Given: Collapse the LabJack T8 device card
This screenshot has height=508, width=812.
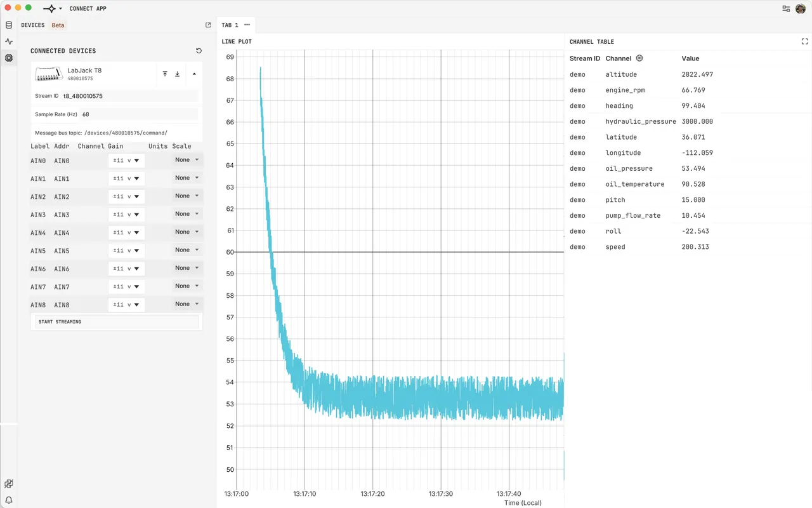Looking at the screenshot, I should 194,74.
